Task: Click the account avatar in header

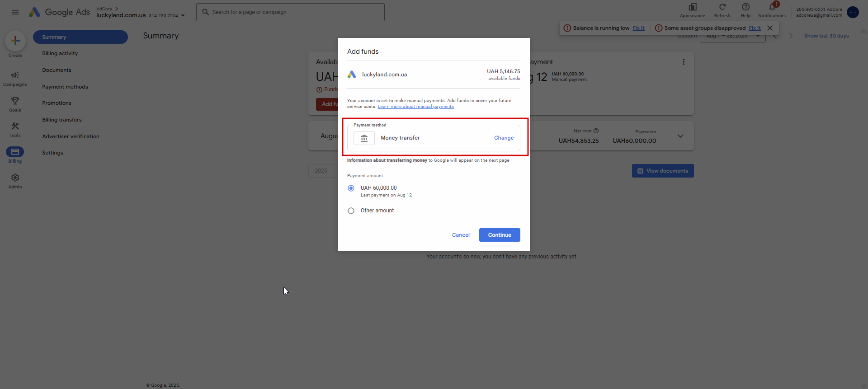Action: [x=853, y=12]
